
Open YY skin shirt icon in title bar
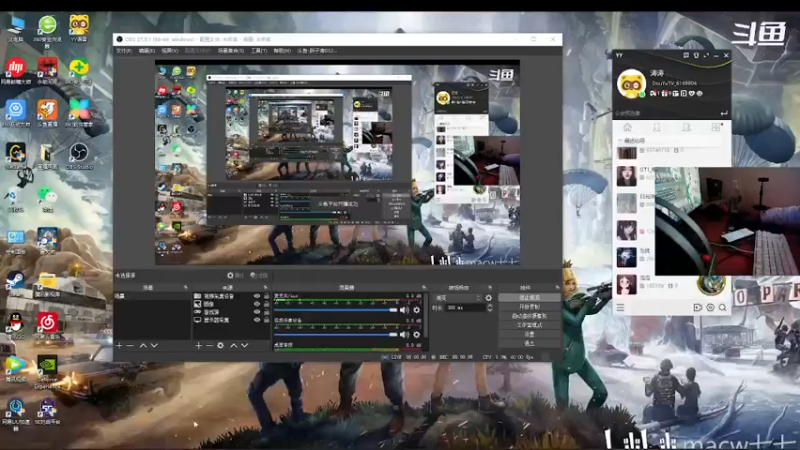point(696,55)
